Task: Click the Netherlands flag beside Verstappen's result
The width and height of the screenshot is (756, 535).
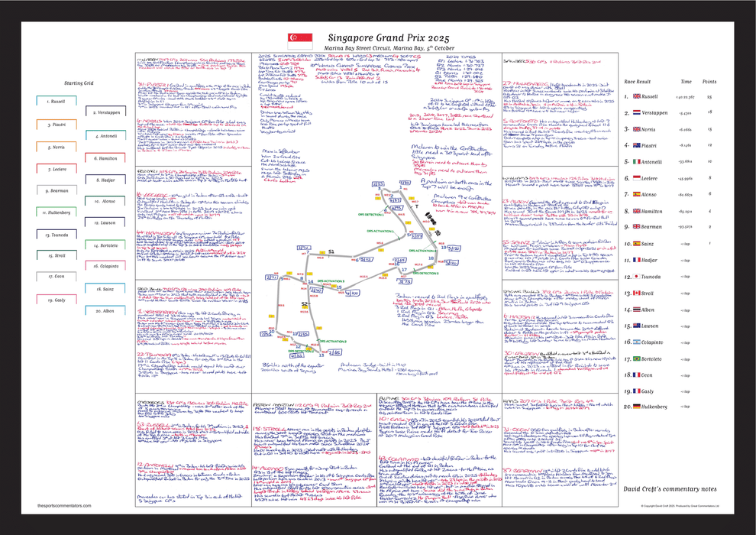Action: click(635, 113)
